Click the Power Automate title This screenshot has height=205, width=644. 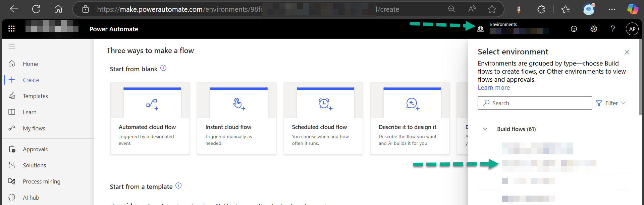pos(114,29)
